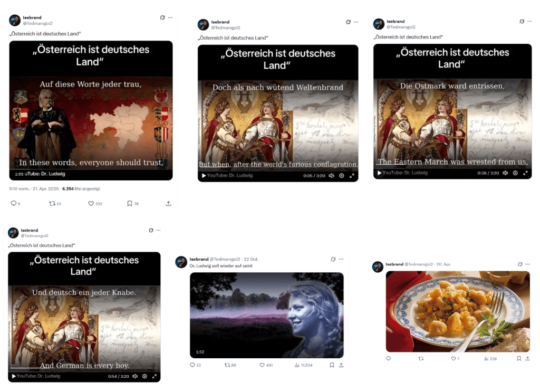Open more options on first Isebrand tweet
Viewport: 540px width, 392px height.
[170, 17]
